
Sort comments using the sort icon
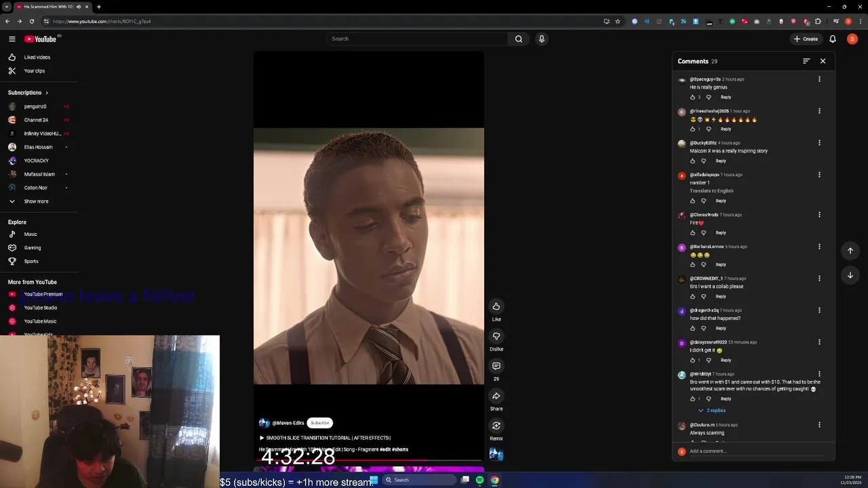point(806,61)
